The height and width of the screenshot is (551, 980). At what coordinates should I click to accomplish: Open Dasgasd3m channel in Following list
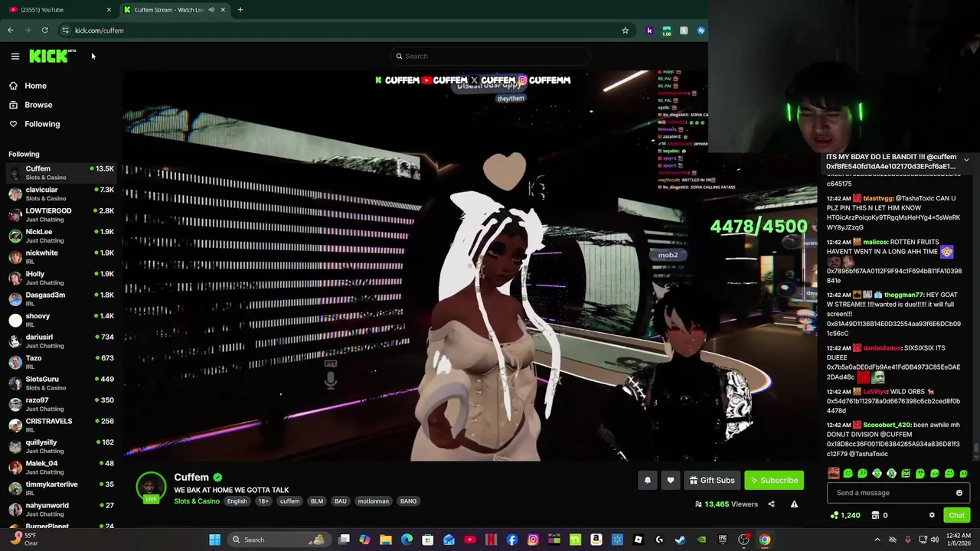click(61, 299)
